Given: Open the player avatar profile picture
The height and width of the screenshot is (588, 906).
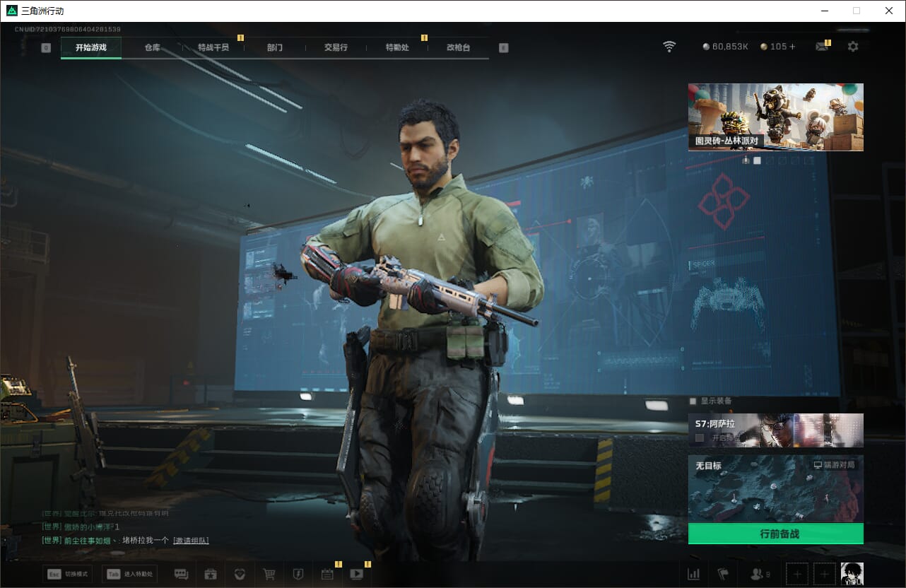Looking at the screenshot, I should click(x=852, y=575).
